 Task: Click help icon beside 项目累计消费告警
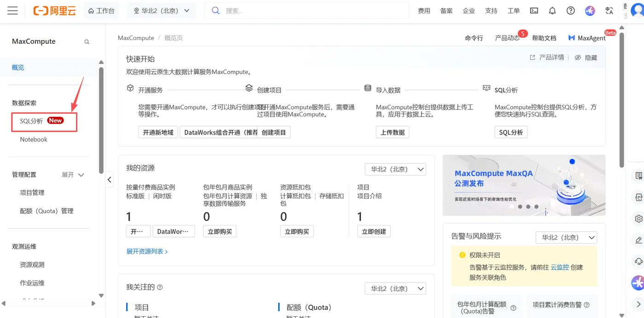[586, 305]
